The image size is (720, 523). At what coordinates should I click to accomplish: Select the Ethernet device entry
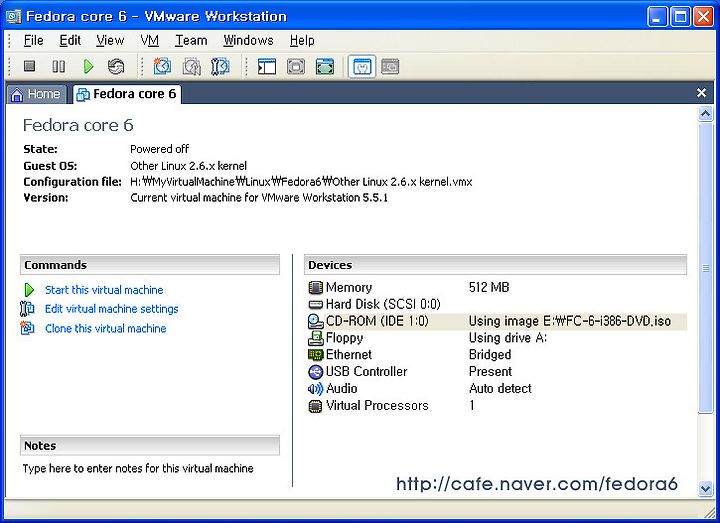[x=349, y=354]
